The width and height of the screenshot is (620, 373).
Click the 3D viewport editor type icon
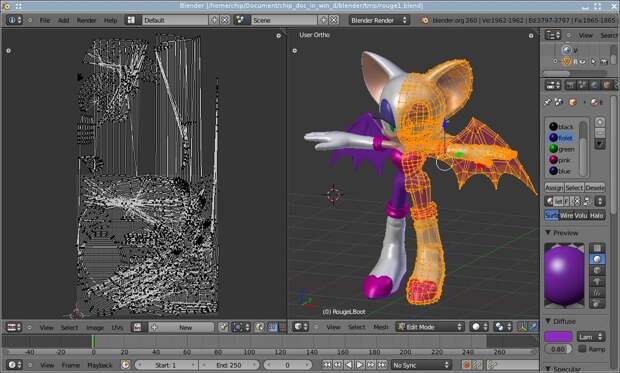pyautogui.click(x=301, y=327)
